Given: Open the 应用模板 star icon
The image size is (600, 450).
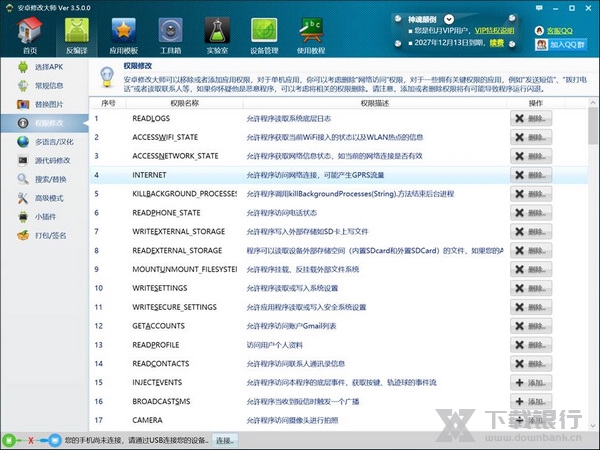Looking at the screenshot, I should pos(123,36).
